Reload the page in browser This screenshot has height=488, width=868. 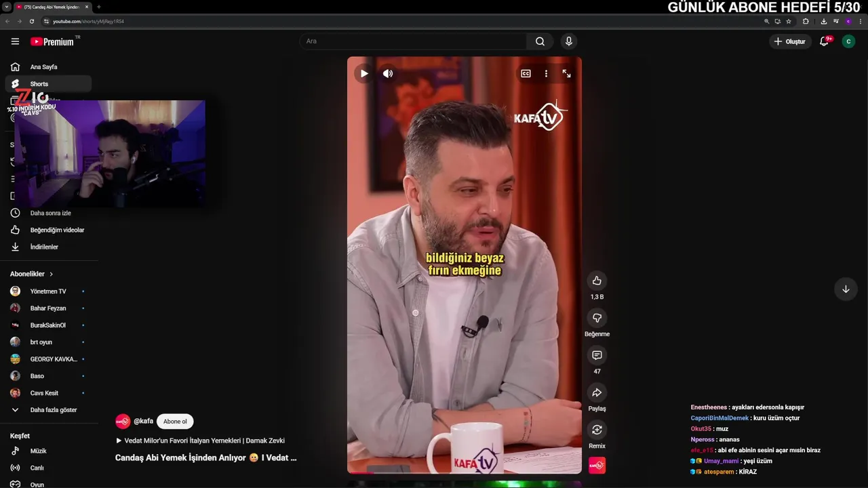pos(31,21)
